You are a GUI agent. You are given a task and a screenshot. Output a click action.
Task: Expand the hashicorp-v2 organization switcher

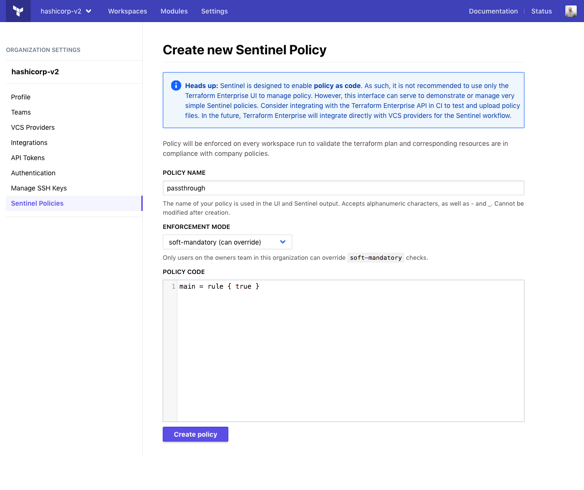pos(66,11)
